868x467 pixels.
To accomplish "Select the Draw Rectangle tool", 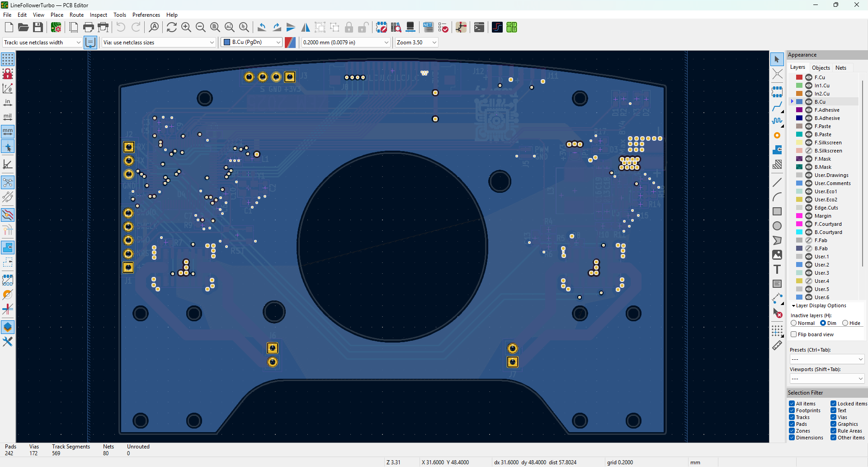I will 777,211.
